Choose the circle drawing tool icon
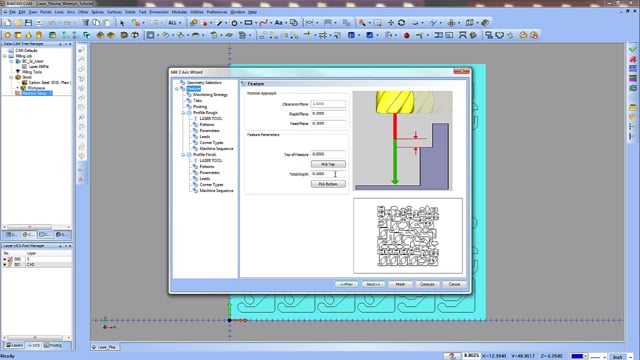640x360 pixels. click(234, 23)
